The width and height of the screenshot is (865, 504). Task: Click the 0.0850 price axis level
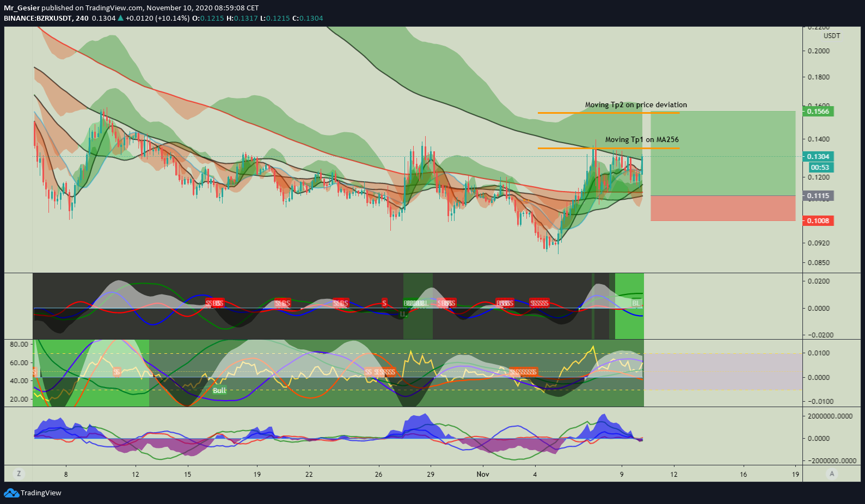[819, 263]
